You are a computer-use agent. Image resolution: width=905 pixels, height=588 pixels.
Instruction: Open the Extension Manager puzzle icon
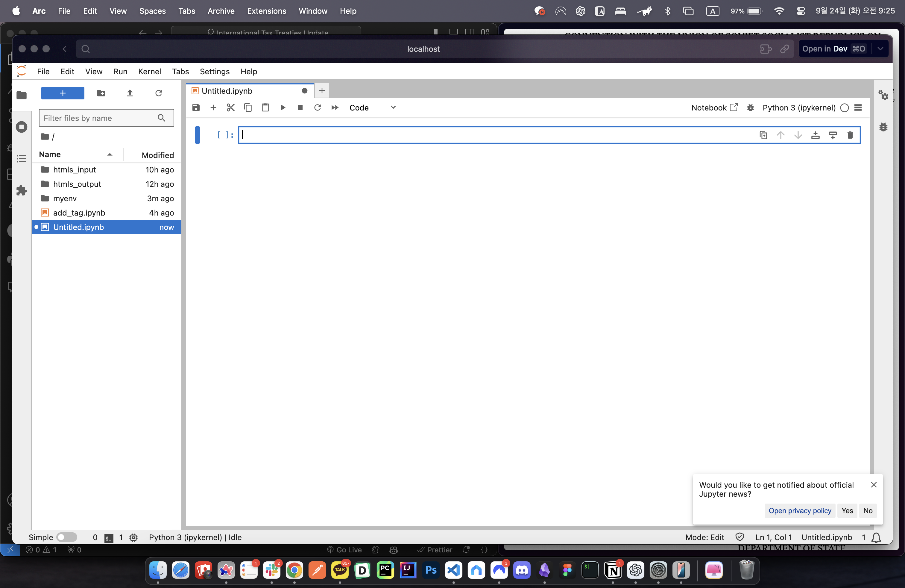coord(22,190)
